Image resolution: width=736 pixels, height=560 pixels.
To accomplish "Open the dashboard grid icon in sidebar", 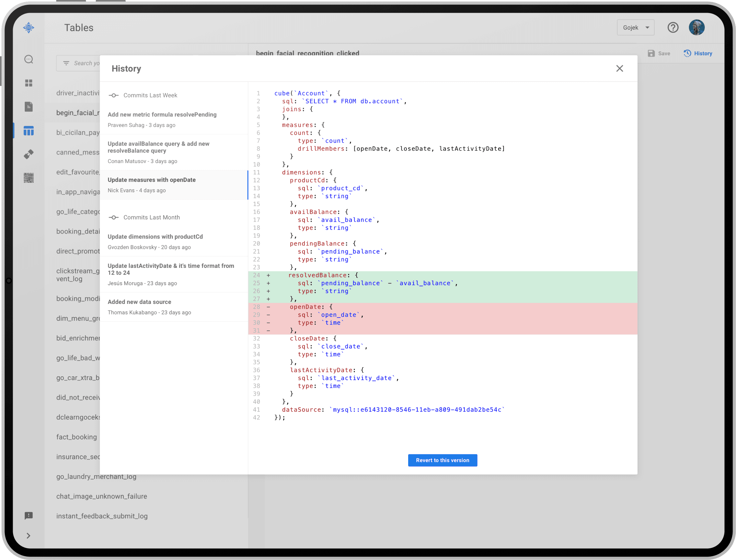I will [x=28, y=83].
